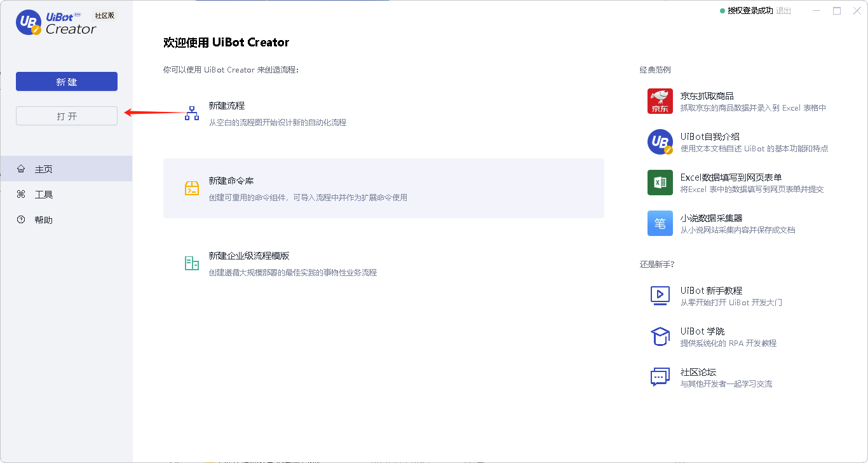Click the 新建企业级流程模版 template icon

pos(191,263)
